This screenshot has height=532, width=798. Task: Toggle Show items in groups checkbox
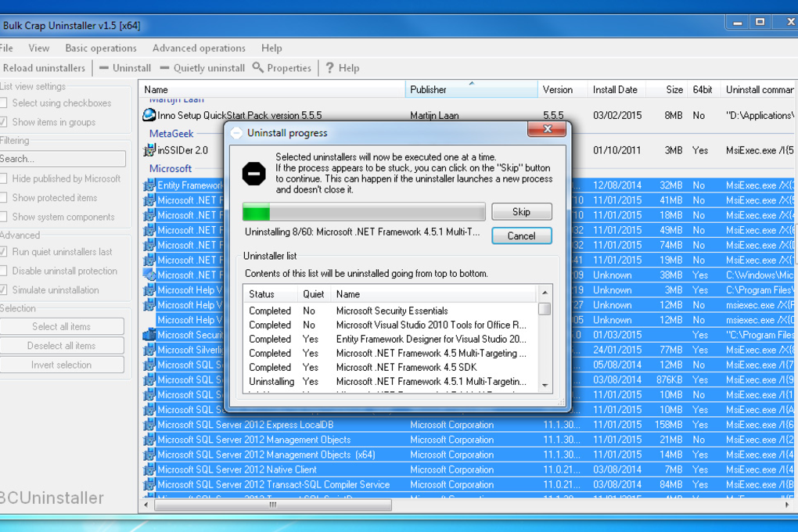coord(4,122)
